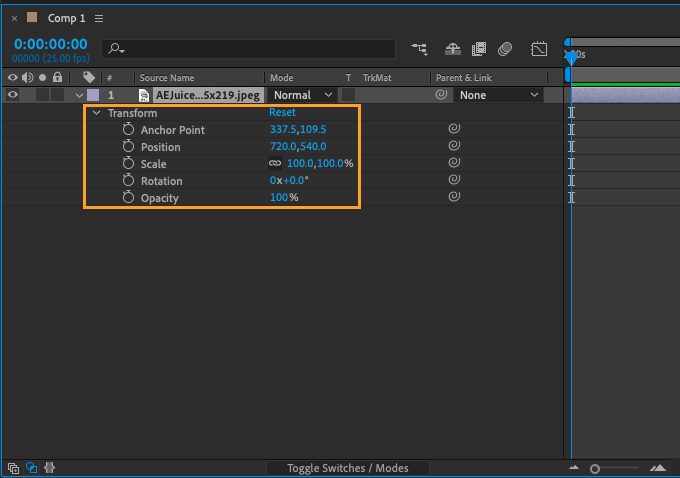Click the Opacity stopwatch icon
Image resolution: width=680 pixels, height=478 pixels.
(x=128, y=198)
